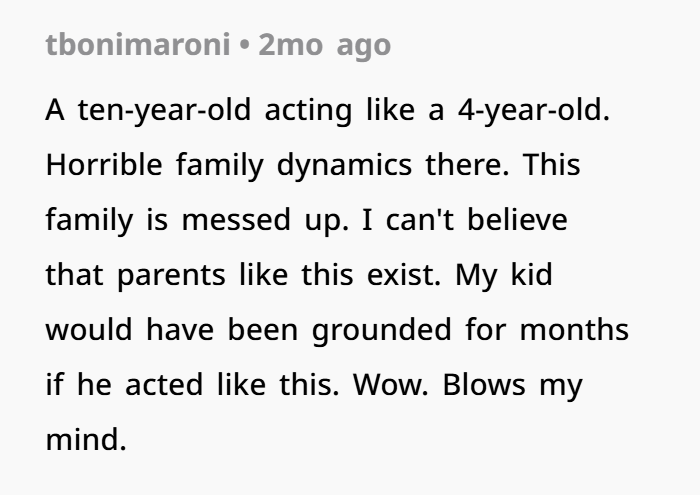This screenshot has width=700, height=495.
Task: Click the word "parents" in the comment
Action: 171,276
